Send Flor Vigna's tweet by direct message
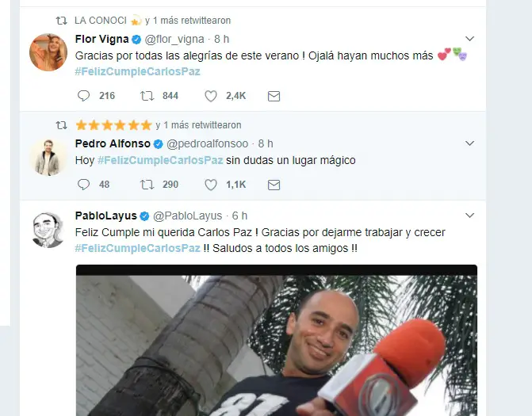This screenshot has width=532, height=416. click(274, 97)
